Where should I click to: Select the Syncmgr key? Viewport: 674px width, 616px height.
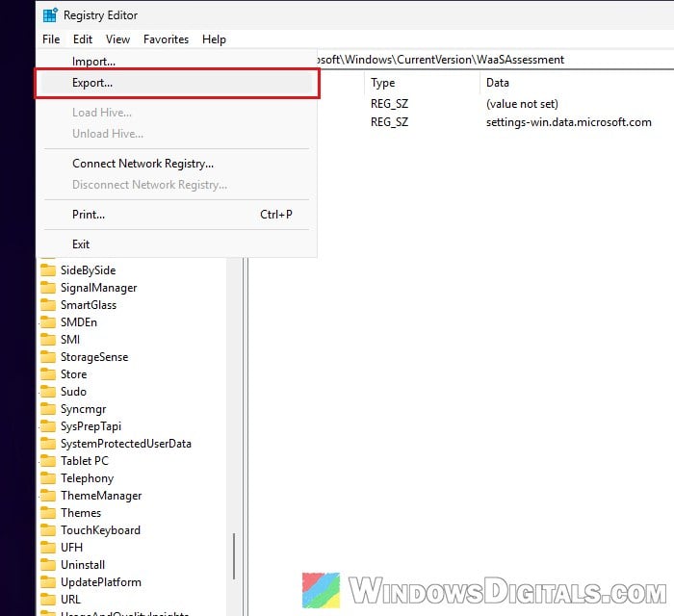click(84, 409)
